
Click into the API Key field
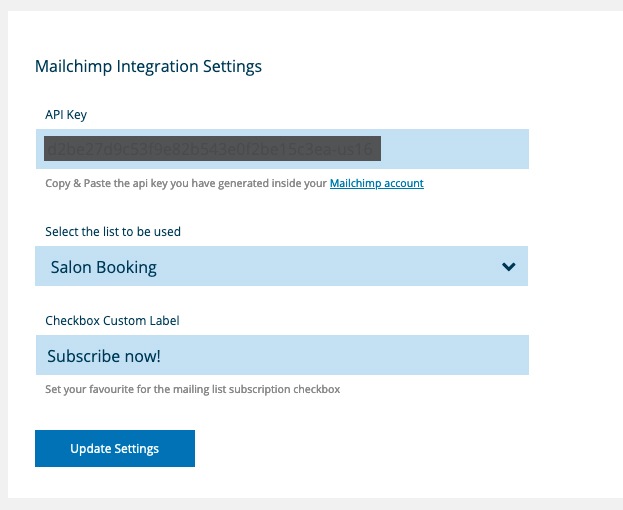coord(281,149)
